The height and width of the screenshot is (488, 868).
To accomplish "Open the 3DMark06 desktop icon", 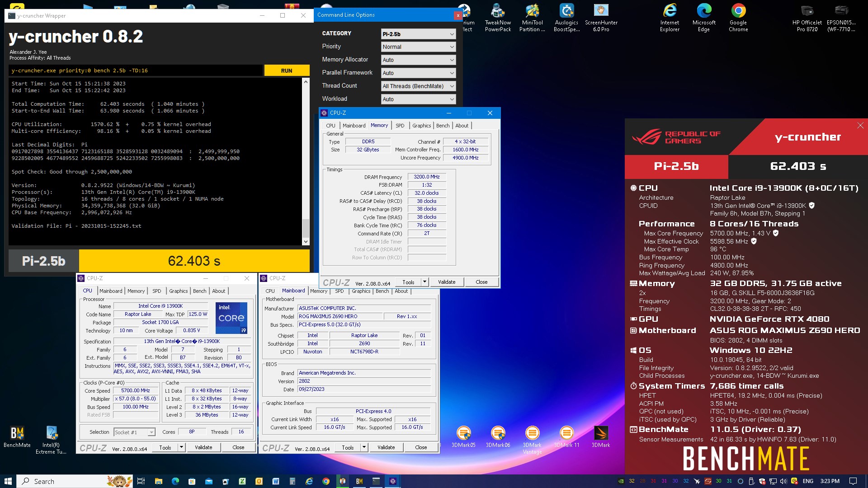I will (498, 436).
